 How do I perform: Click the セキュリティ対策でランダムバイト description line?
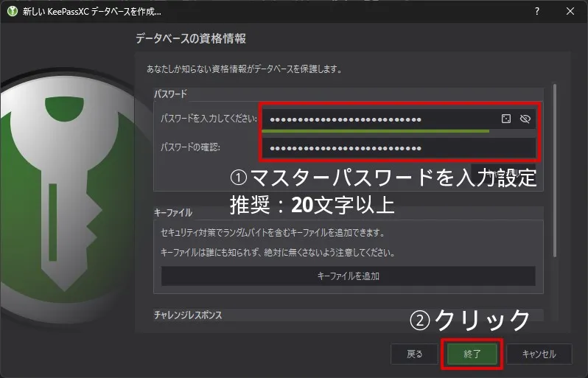(x=273, y=233)
